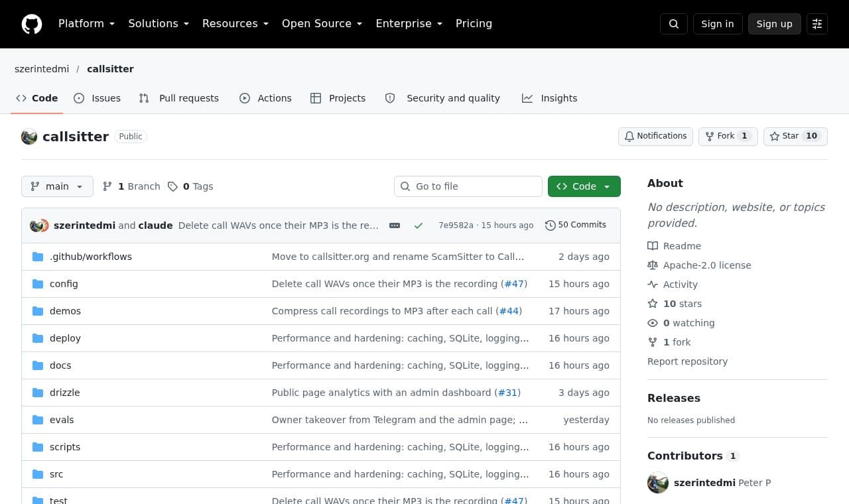Viewport: 849px width, 504px height.
Task: Click the drizzle folder icon
Action: tap(38, 393)
